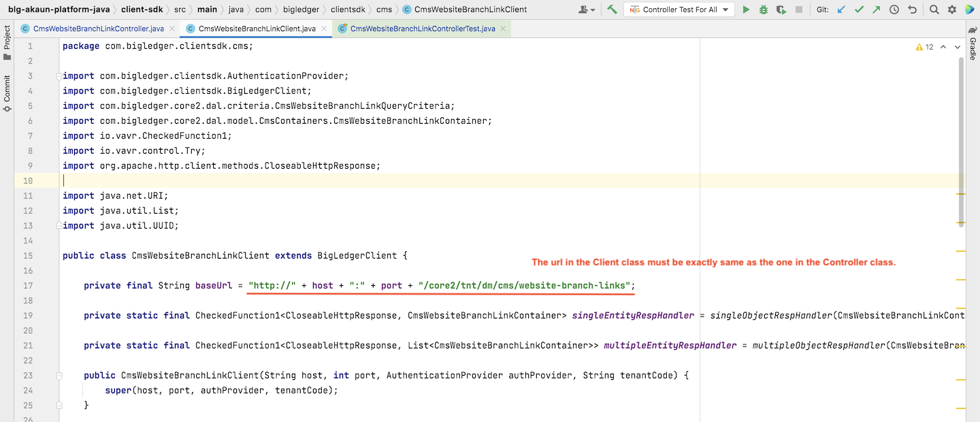Screen dimensions: 980x422
Task: Click the clientsdk breadcrumb folder
Action: pyautogui.click(x=349, y=10)
